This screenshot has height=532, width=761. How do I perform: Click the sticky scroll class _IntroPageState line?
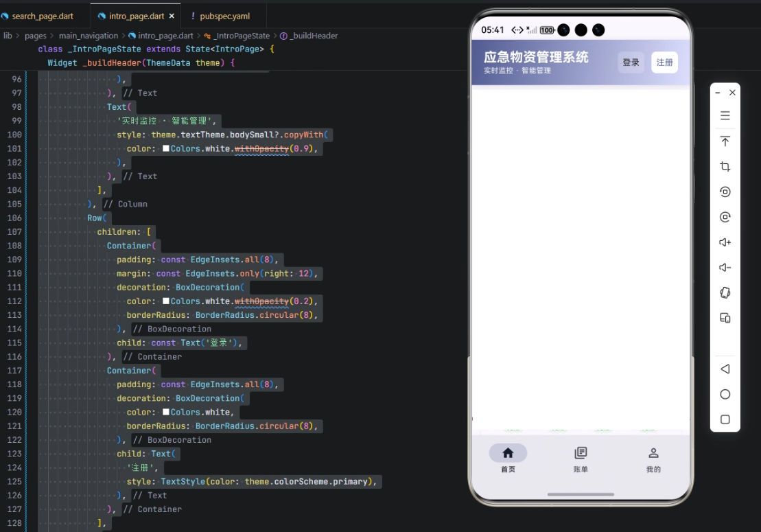[x=156, y=49]
